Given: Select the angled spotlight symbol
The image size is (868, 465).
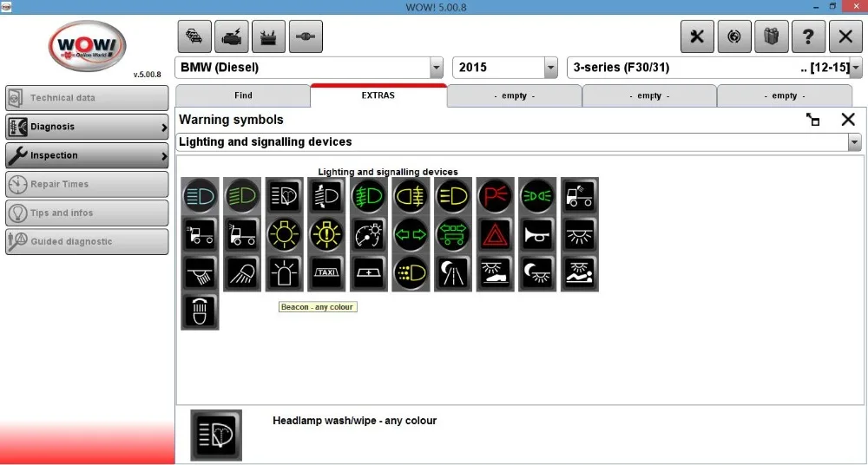Looking at the screenshot, I should [x=242, y=273].
